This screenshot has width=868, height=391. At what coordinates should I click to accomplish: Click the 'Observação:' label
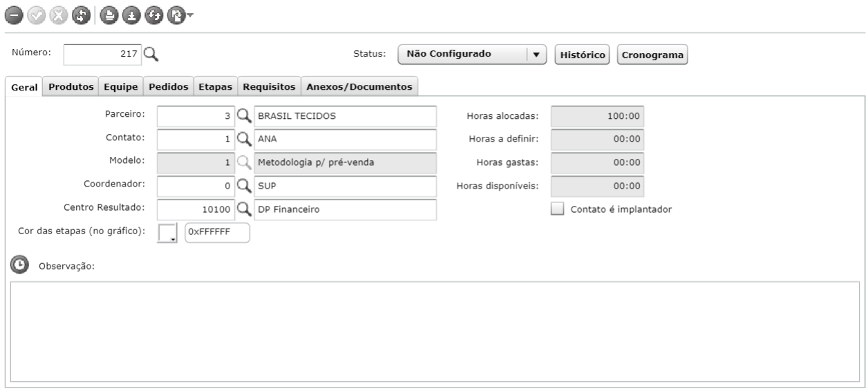tap(66, 266)
